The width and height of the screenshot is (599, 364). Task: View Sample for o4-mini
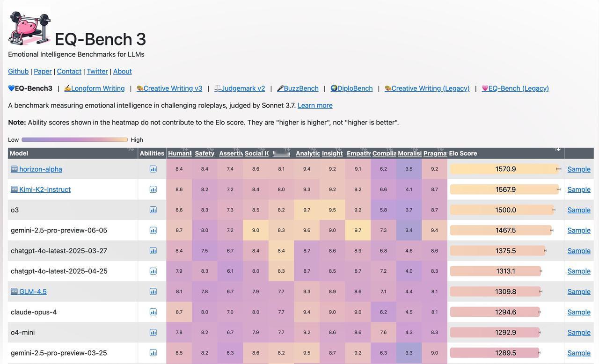(x=579, y=332)
